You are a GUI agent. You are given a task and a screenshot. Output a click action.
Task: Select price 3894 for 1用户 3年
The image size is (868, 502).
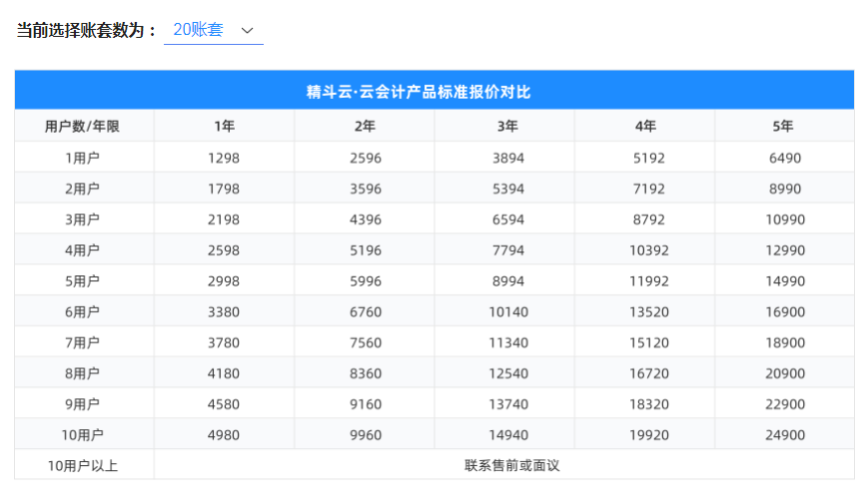coord(508,158)
